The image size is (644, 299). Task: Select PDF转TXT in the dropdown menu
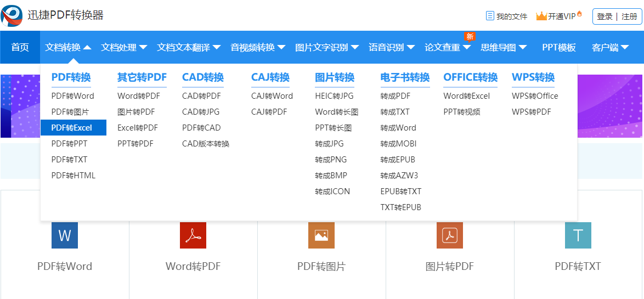pyautogui.click(x=70, y=160)
